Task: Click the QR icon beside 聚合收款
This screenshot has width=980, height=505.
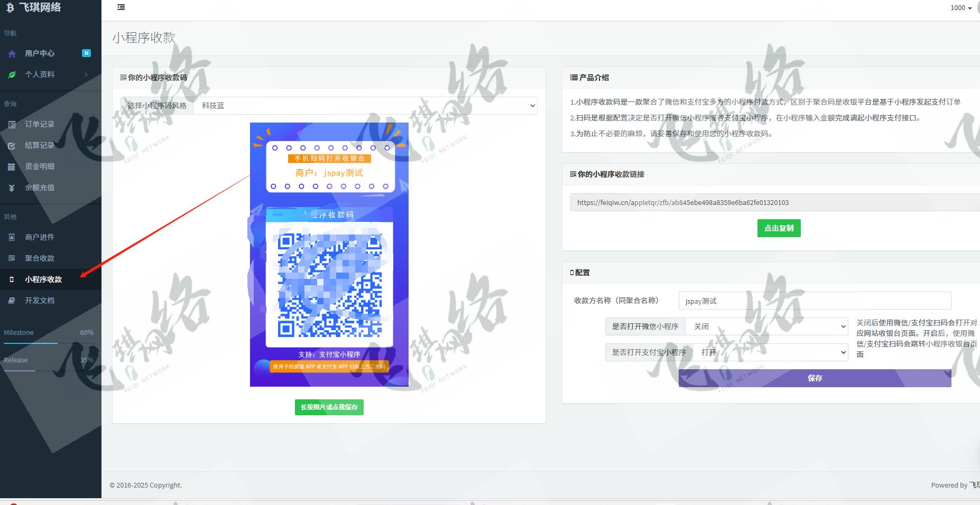Action: coord(12,258)
